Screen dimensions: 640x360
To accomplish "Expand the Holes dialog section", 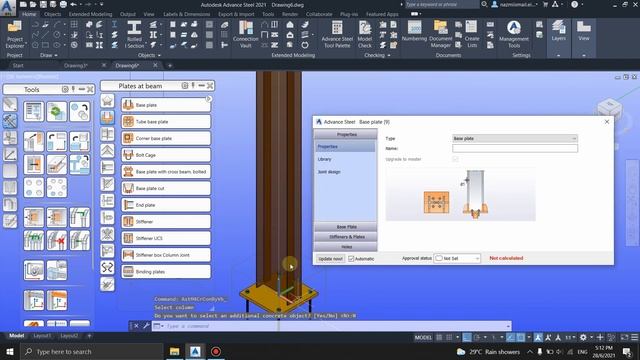I will pyautogui.click(x=346, y=247).
